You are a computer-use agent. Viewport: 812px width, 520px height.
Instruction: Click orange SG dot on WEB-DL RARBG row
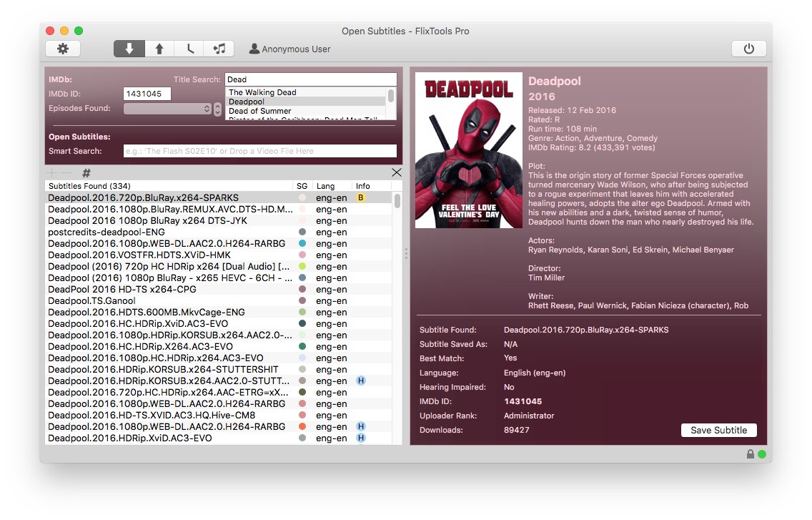coord(302,426)
